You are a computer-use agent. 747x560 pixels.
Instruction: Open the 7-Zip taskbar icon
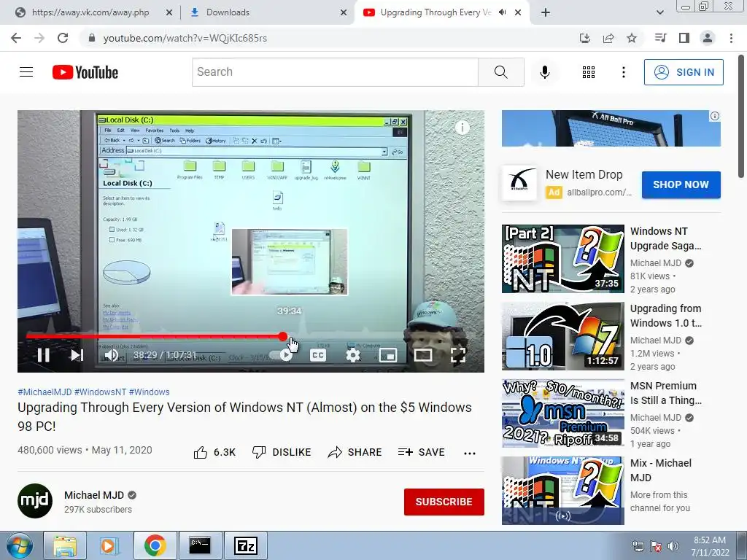[246, 545]
